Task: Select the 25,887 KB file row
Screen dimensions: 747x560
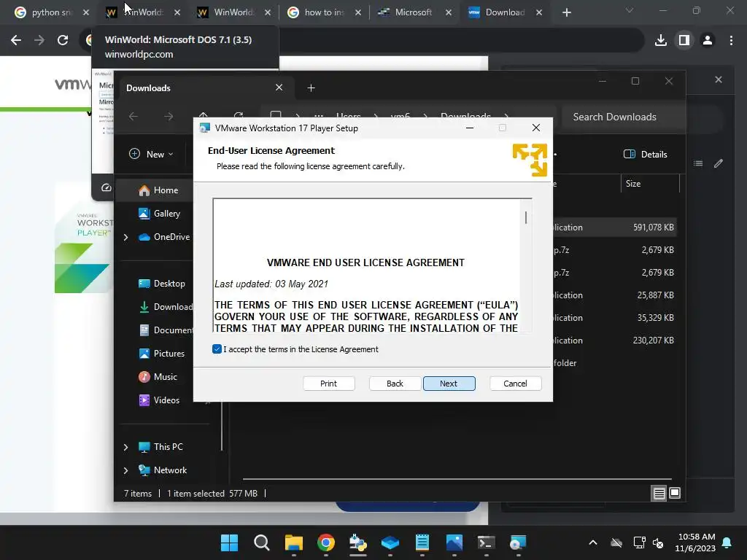Action: tap(614, 295)
